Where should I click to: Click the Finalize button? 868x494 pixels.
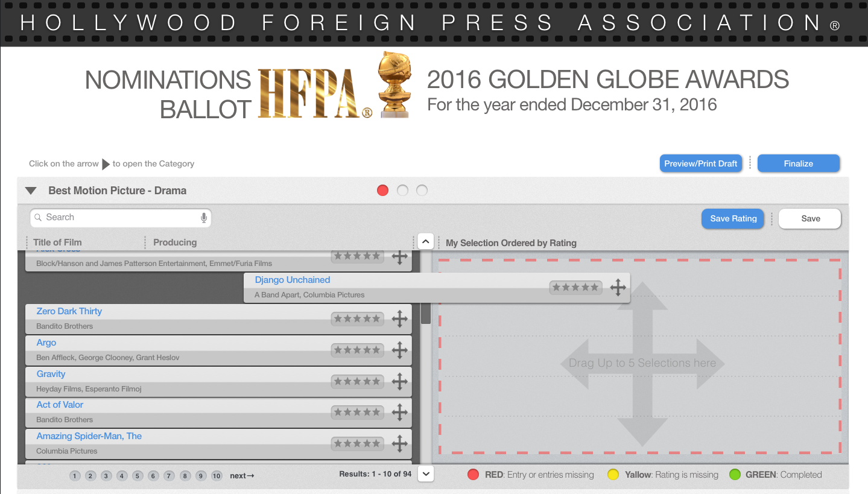coord(798,163)
